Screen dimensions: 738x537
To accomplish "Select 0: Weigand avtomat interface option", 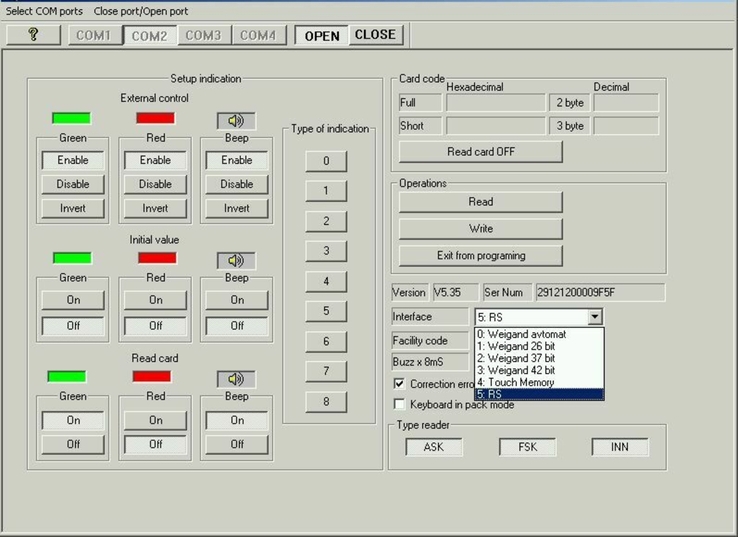I will coord(539,334).
